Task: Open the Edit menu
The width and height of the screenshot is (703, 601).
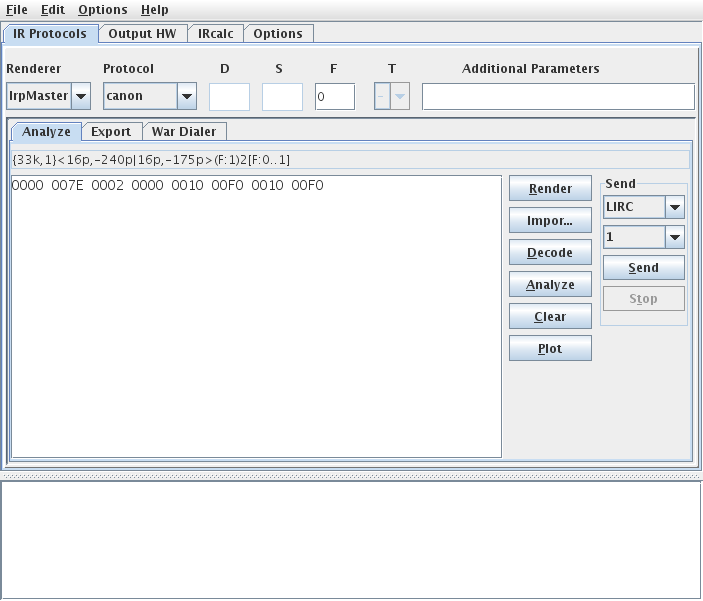Action: point(53,9)
